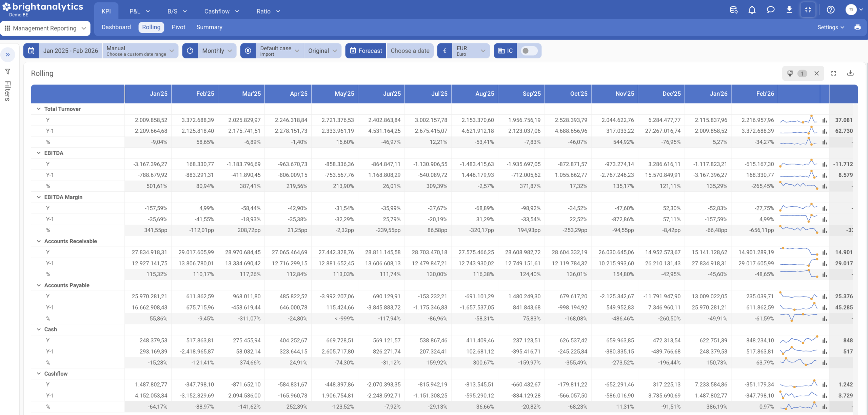Open the chat comments icon
This screenshot has height=415, width=868.
point(770,10)
